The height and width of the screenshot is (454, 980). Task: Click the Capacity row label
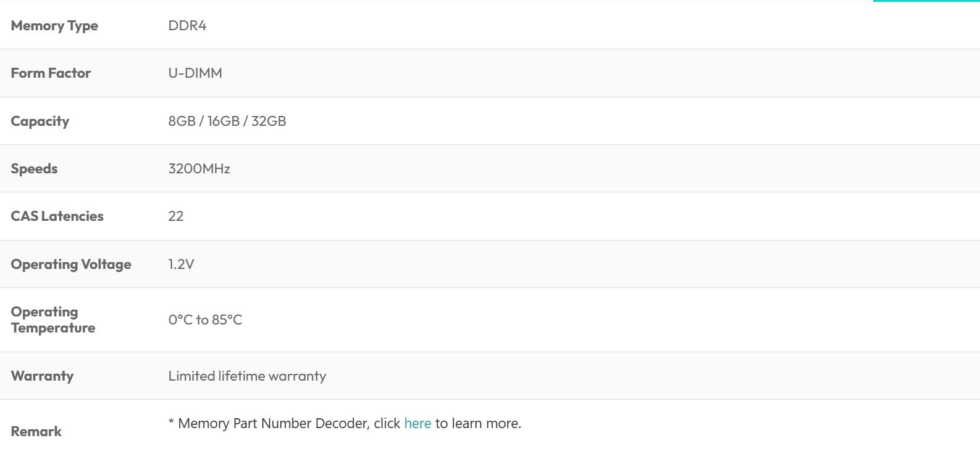[40, 122]
